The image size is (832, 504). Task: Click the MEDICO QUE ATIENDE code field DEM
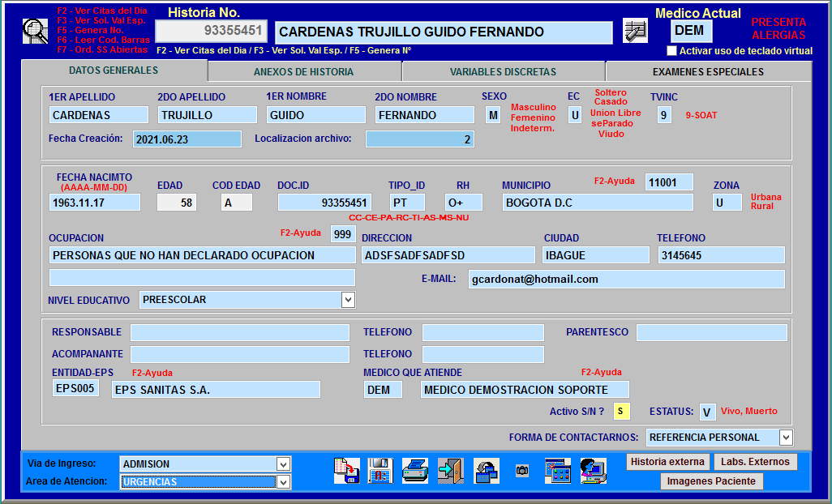tap(383, 390)
